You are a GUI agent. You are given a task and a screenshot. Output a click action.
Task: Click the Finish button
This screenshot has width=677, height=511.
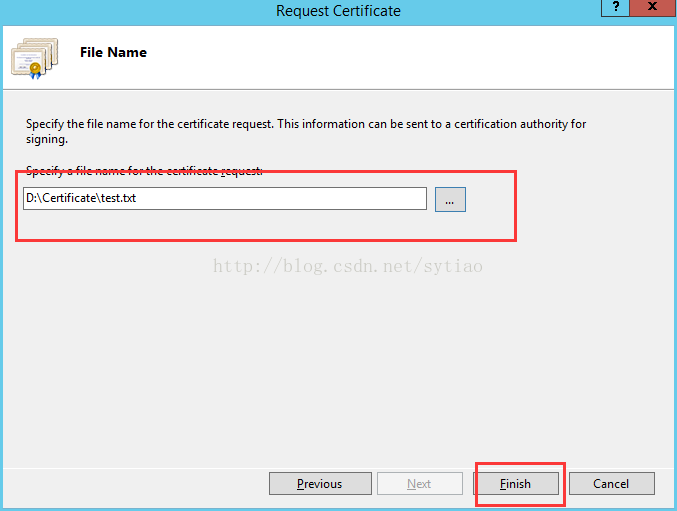[x=516, y=483]
